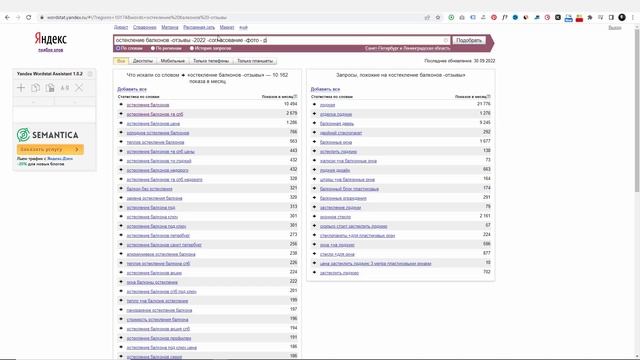
Task: Open the share page icon in the address bar
Action: pos(427,18)
